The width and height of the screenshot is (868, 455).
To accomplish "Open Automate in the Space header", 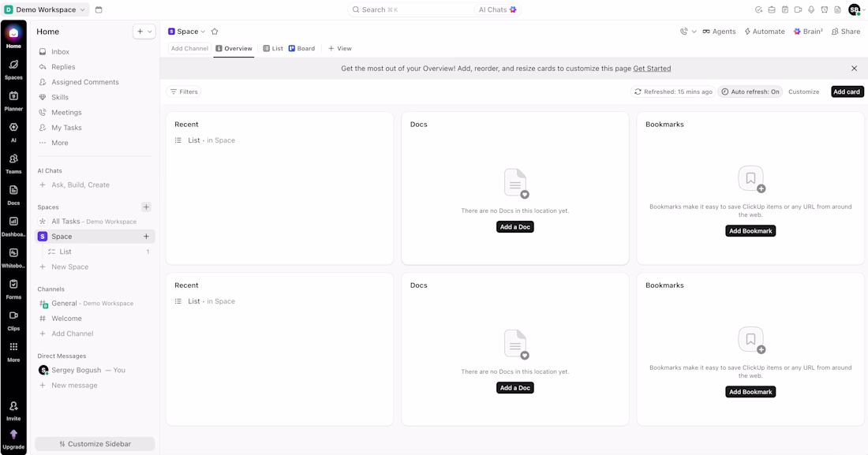I will [764, 32].
